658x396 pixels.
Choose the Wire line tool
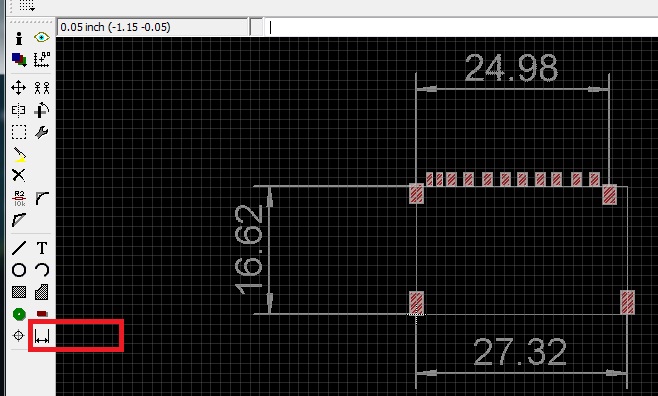[x=19, y=248]
